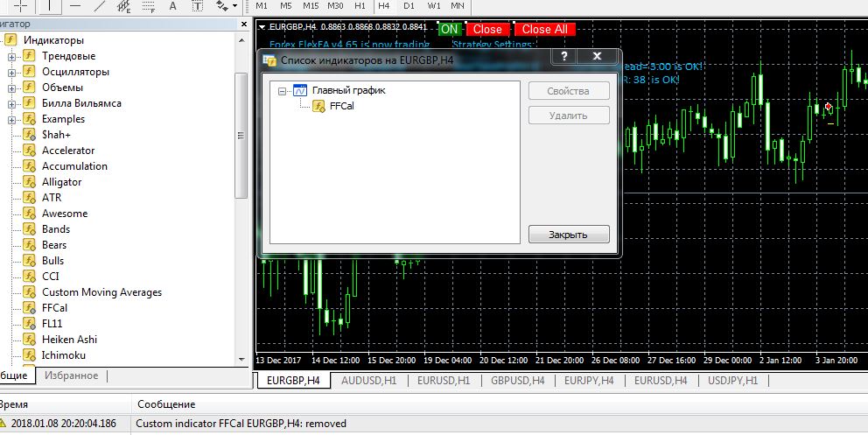Select the Fibonacci Retracement tool

click(149, 6)
